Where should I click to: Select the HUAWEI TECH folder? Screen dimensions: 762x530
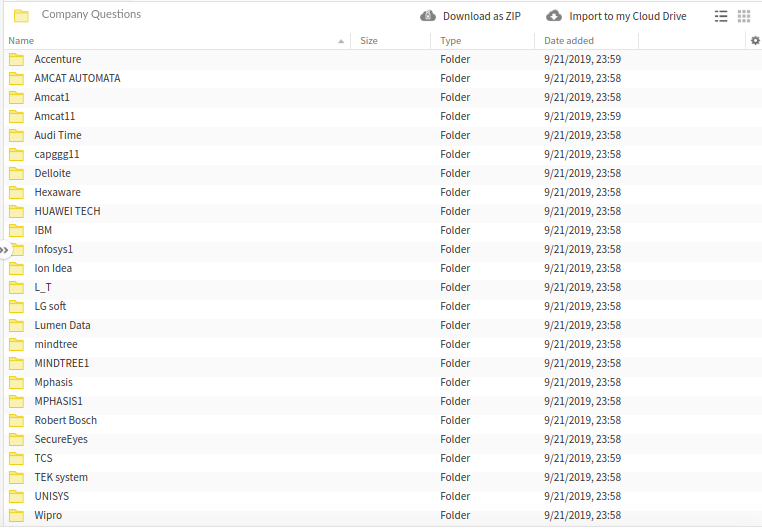(67, 211)
